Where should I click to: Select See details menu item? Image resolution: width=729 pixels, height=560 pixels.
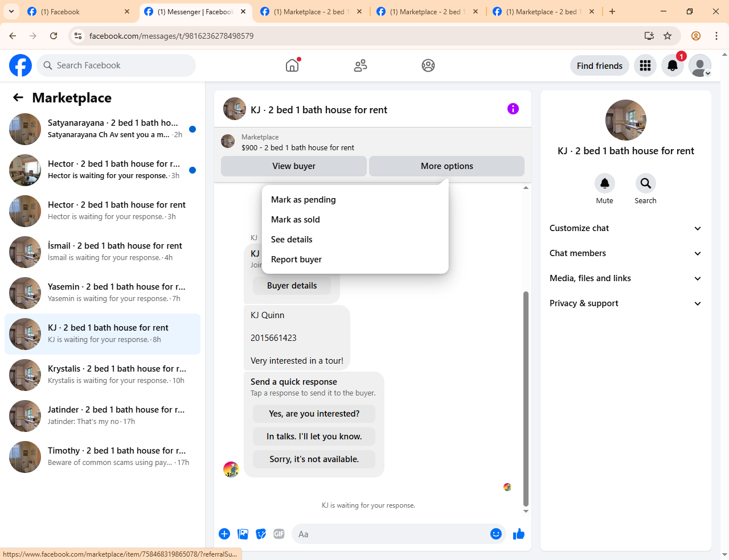pyautogui.click(x=355, y=240)
